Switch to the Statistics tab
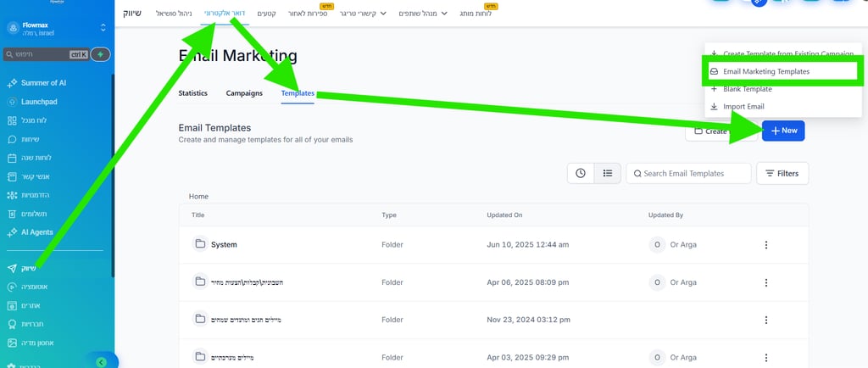Viewport: 868px width, 368px height. (192, 93)
